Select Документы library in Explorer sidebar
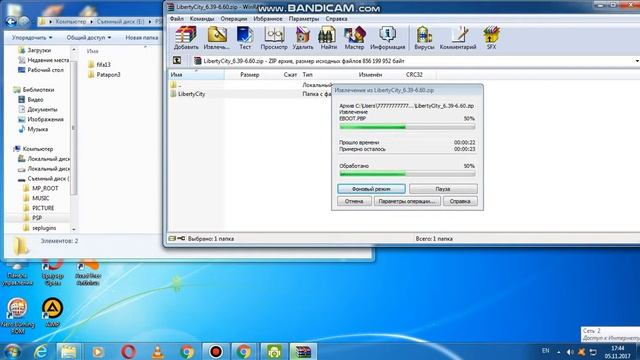The width and height of the screenshot is (640, 360). coord(38,109)
